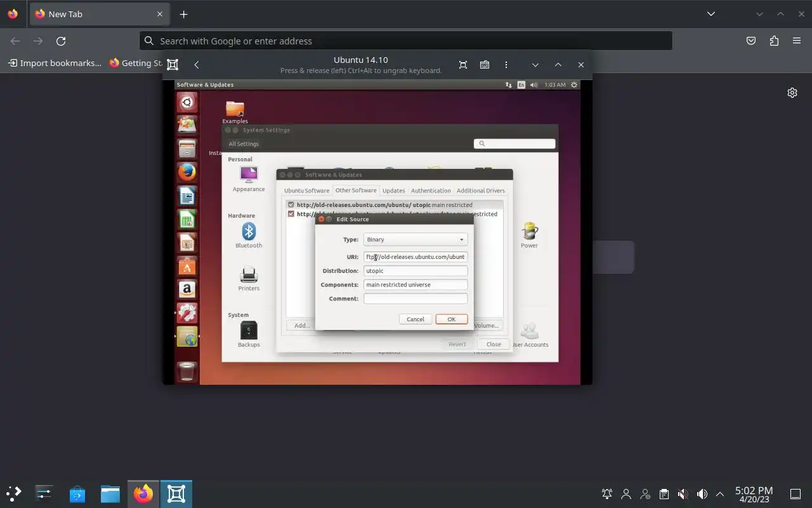Open LibreOffice Calc from the Ubuntu launcher

[187, 220]
